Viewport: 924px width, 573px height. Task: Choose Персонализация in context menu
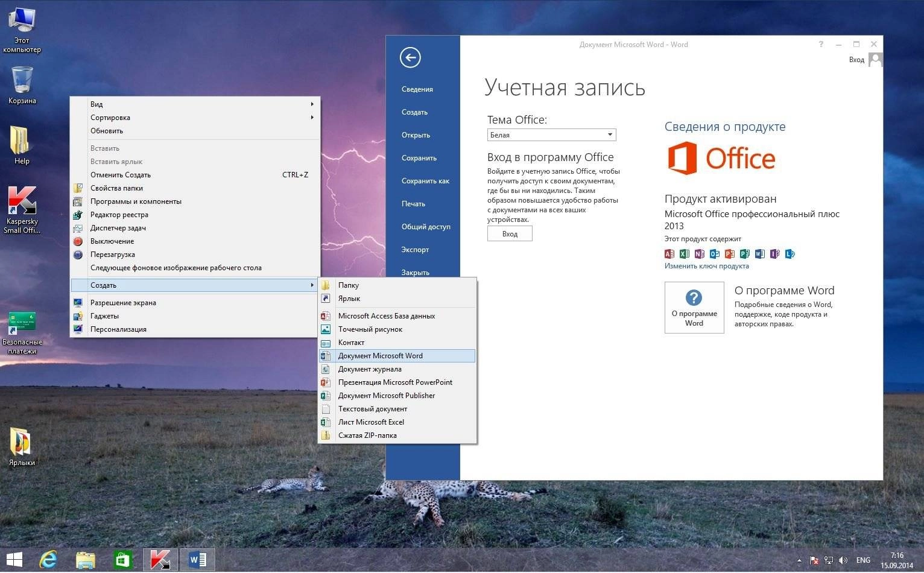[195, 329]
